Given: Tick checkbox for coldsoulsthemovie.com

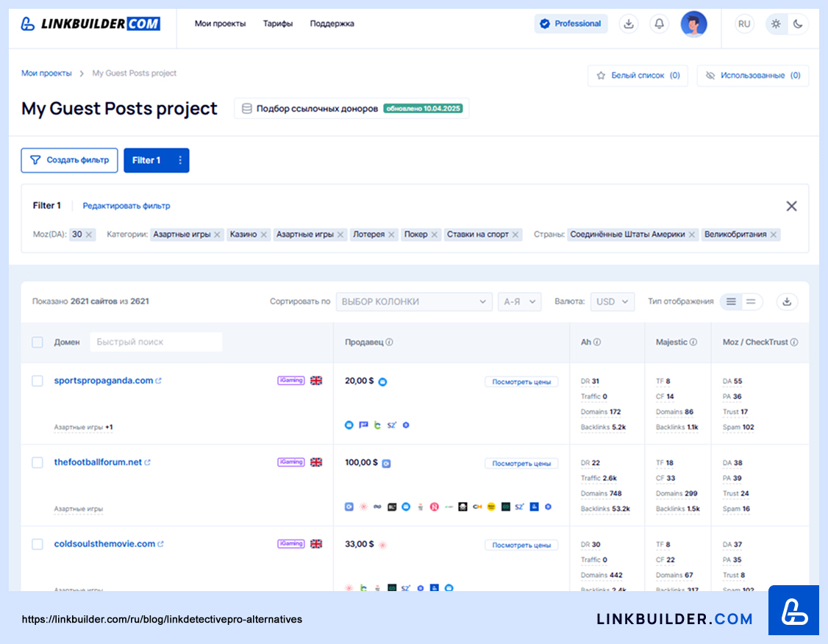Looking at the screenshot, I should [x=38, y=544].
